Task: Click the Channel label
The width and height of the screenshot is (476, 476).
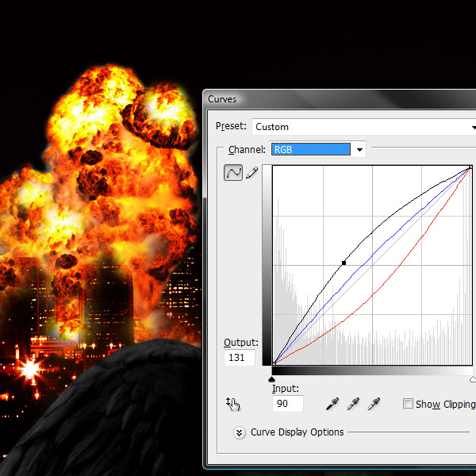Action: coord(247,150)
